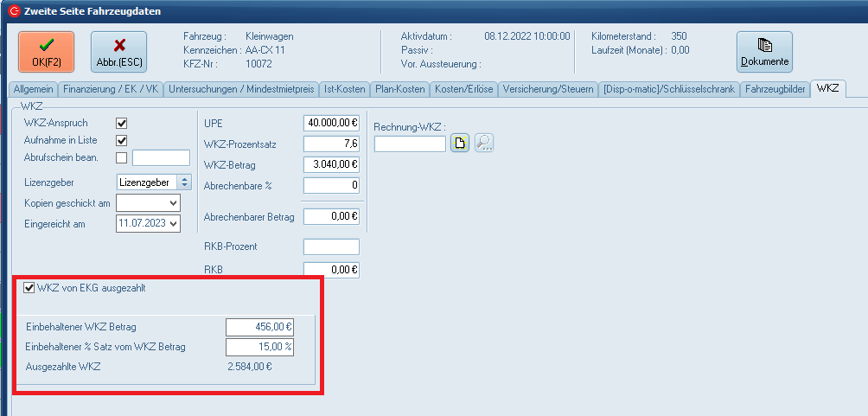Go to the Fahrzeugbilder tab
Viewport: 868px width, 416px height.
tap(775, 89)
